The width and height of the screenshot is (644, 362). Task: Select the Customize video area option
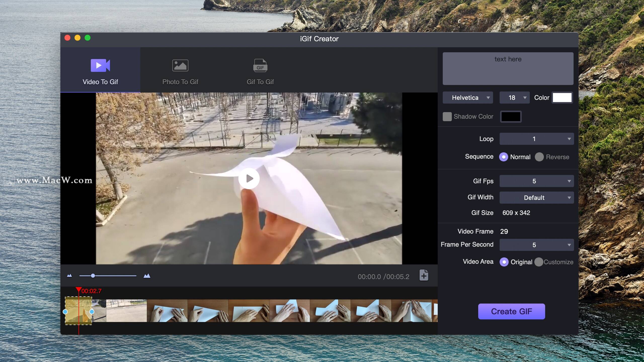tap(539, 262)
